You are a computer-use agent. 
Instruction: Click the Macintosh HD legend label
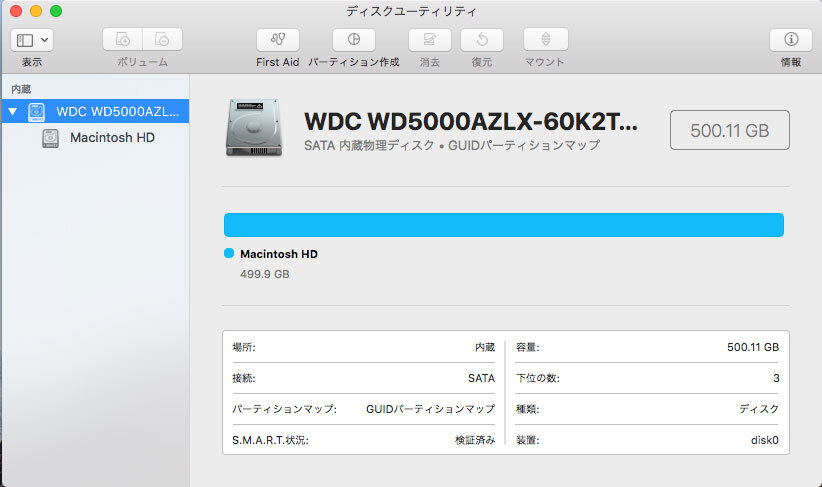tap(279, 254)
